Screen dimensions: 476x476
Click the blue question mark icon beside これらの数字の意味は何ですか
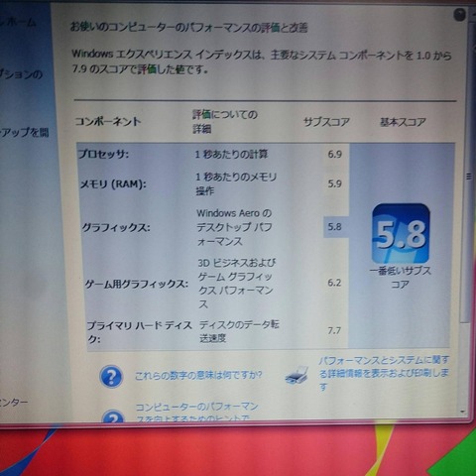(x=111, y=376)
